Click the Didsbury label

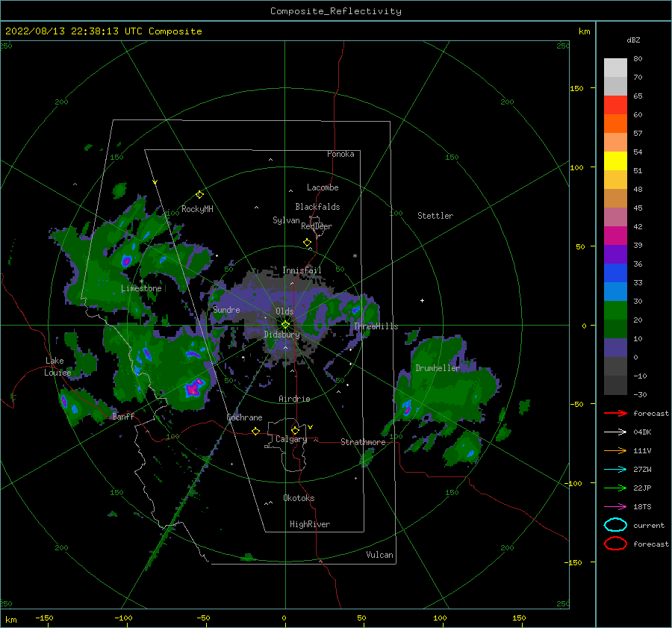tap(282, 335)
